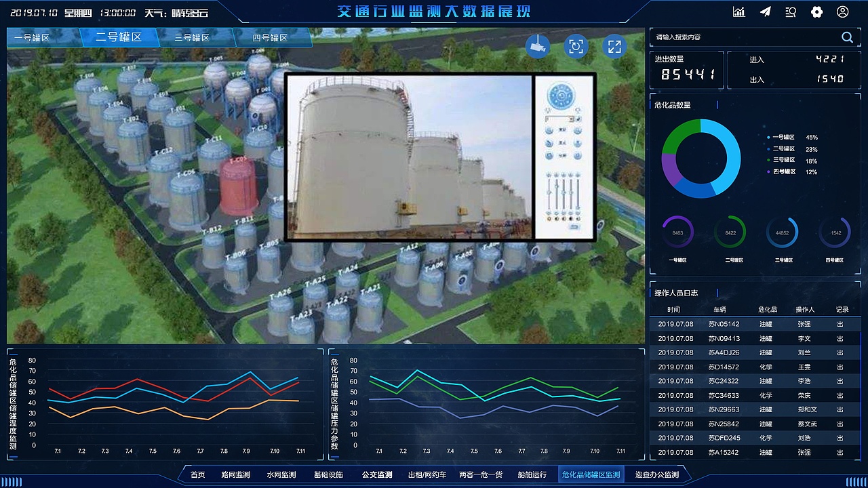Open the list search icon in header
868x488 pixels.
(791, 12)
